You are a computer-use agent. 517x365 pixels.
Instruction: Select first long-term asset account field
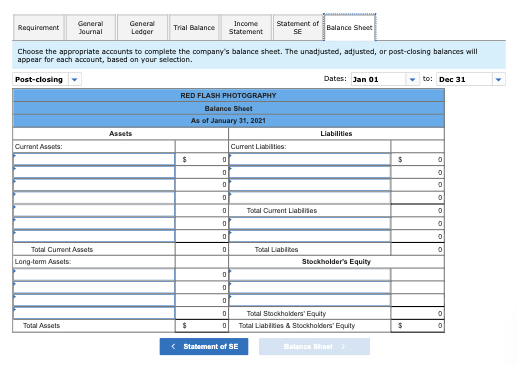click(x=94, y=275)
